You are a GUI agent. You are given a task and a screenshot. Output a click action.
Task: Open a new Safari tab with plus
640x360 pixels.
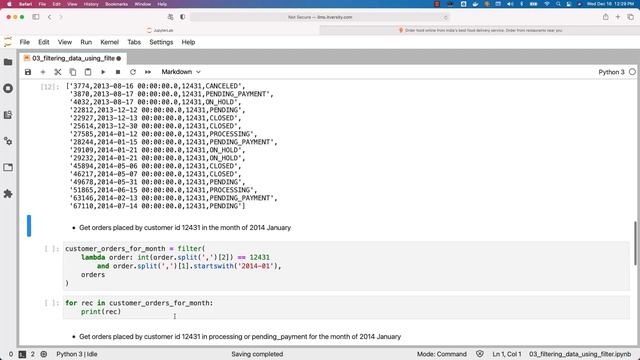(x=618, y=17)
